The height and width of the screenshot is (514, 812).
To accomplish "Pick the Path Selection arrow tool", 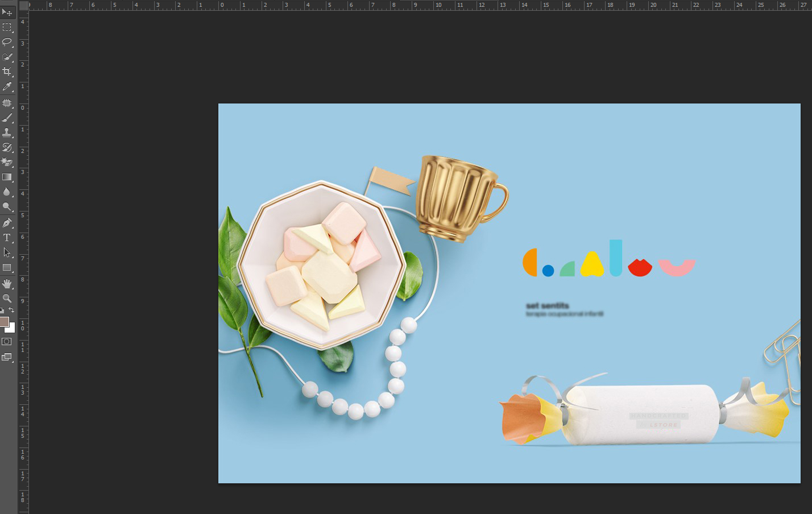I will tap(7, 252).
